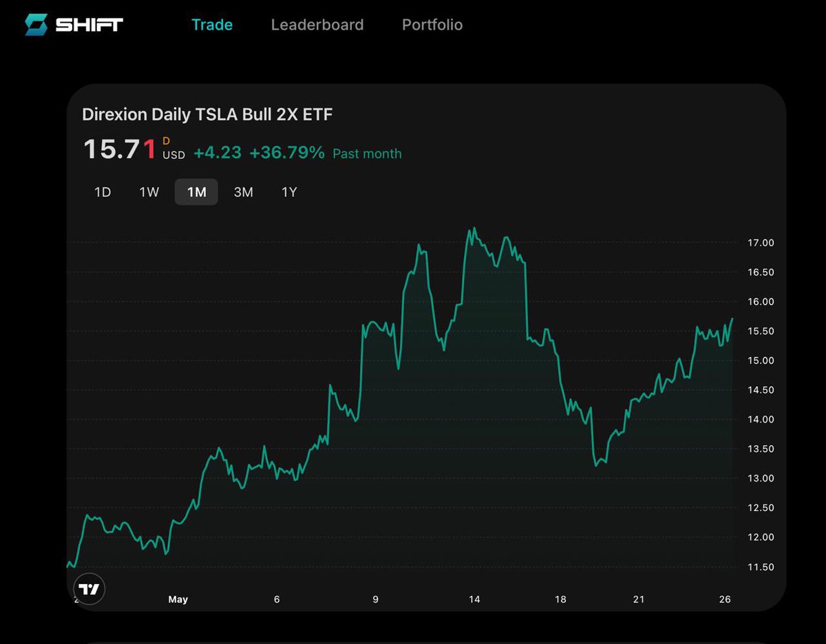Select the 1D chart range
The height and width of the screenshot is (644, 826).
tap(103, 192)
